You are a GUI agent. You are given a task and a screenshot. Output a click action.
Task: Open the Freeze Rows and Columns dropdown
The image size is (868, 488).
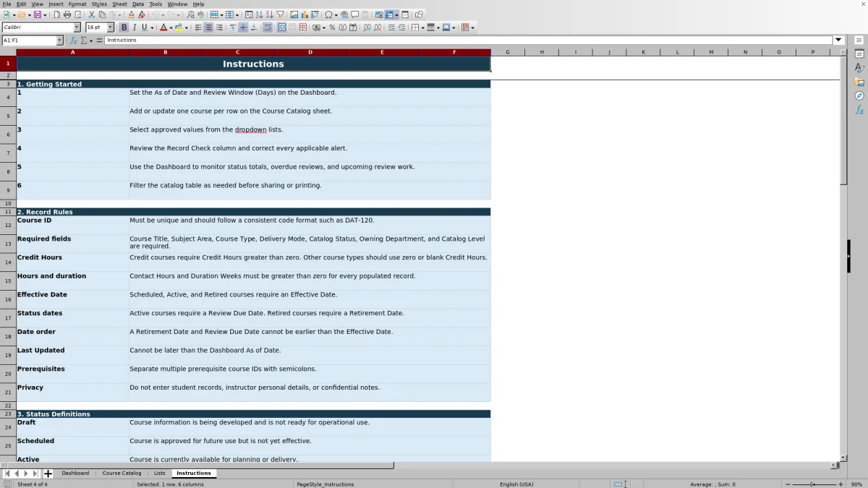[396, 14]
